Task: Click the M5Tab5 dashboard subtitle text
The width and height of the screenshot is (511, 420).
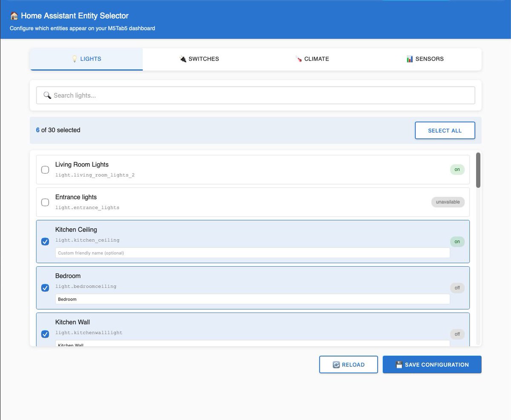Action: tap(82, 29)
